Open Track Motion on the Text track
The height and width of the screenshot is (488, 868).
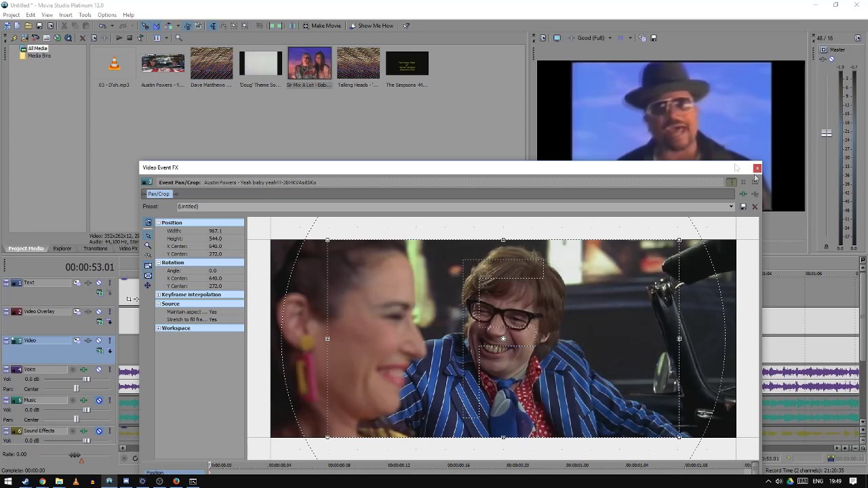[77, 283]
